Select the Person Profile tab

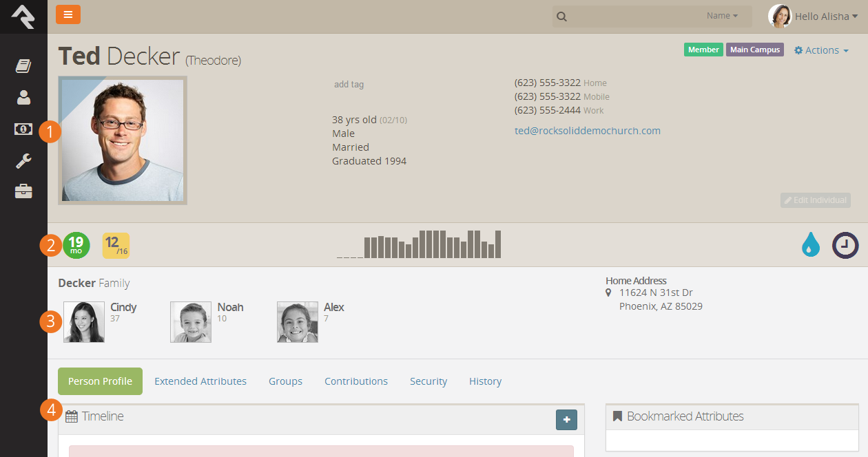click(x=100, y=381)
